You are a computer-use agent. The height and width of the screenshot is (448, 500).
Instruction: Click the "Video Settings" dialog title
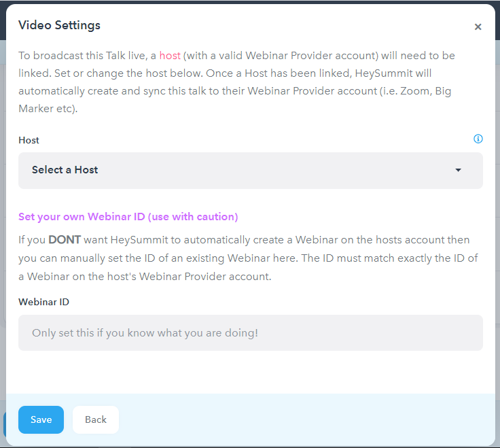pyautogui.click(x=59, y=25)
